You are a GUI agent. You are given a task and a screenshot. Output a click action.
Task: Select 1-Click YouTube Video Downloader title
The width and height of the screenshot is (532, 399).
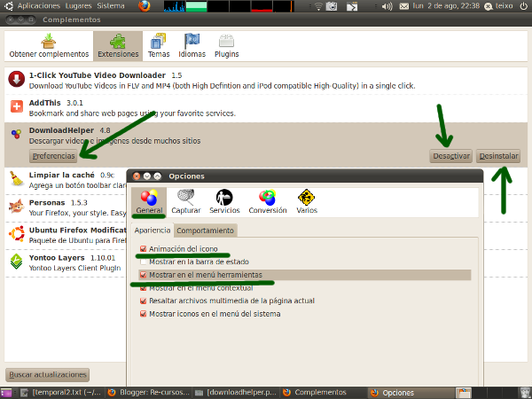(x=98, y=75)
